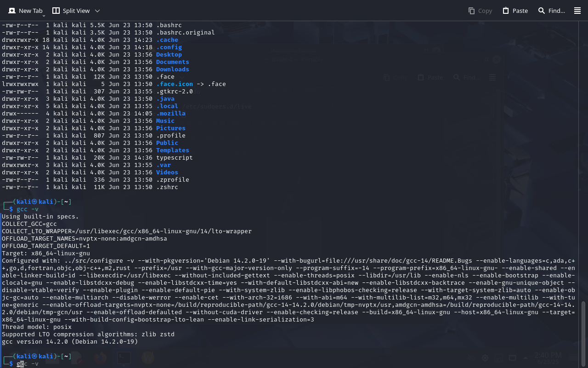Open the New Tab profile dropdown arrow
588x368 pixels.
pos(44,16)
